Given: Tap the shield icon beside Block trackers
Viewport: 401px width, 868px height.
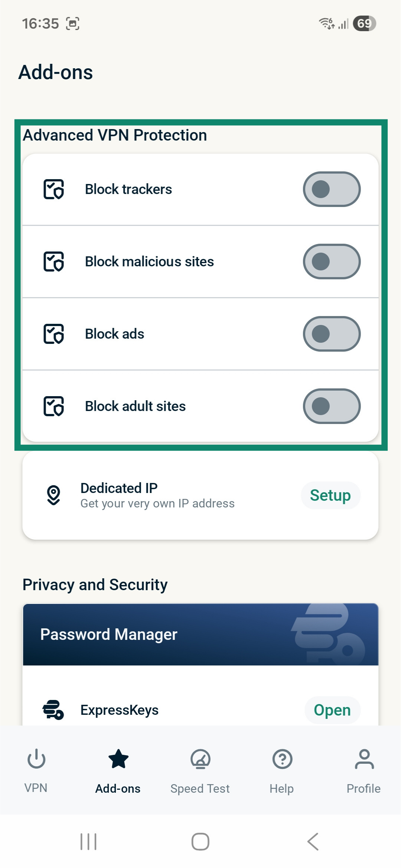Looking at the screenshot, I should (x=53, y=189).
